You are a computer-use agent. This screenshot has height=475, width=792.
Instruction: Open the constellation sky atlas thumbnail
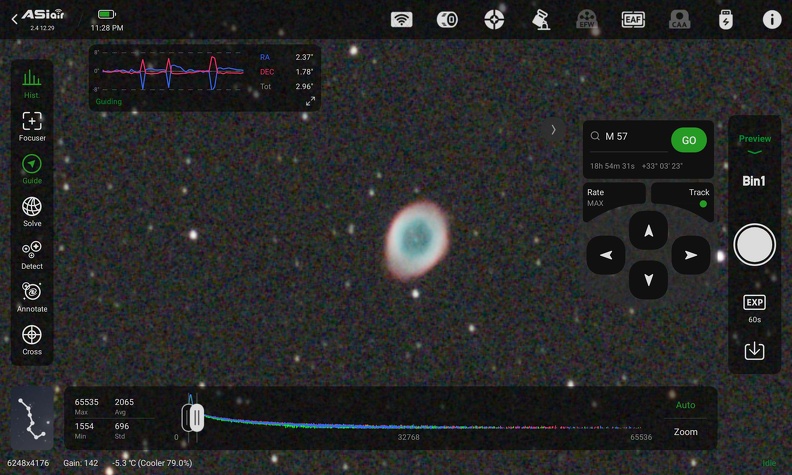(x=32, y=418)
